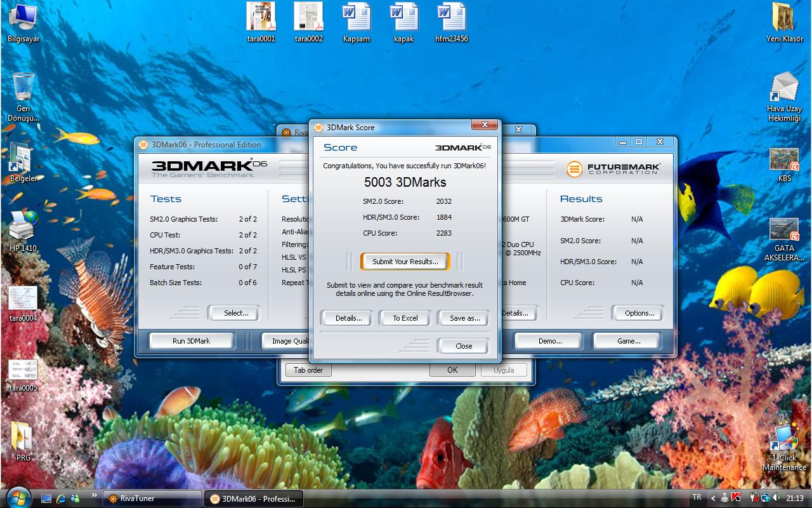Select the tara0004 image file

[x=23, y=304]
